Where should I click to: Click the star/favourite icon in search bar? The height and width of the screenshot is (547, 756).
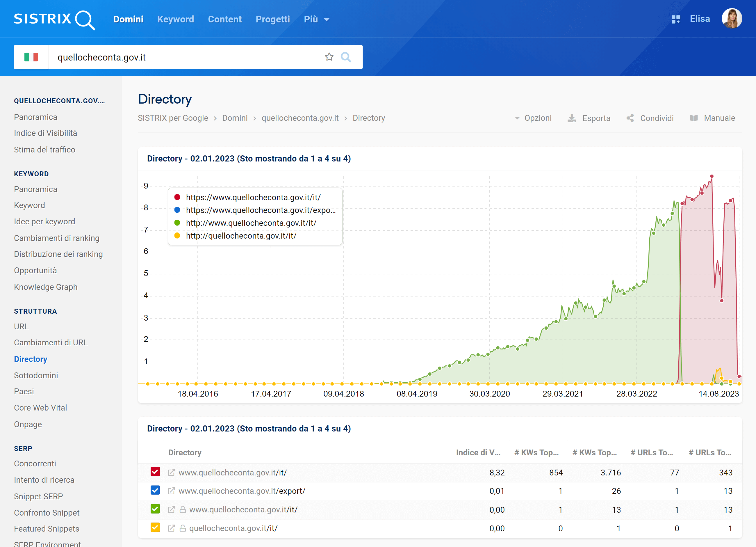click(x=329, y=57)
